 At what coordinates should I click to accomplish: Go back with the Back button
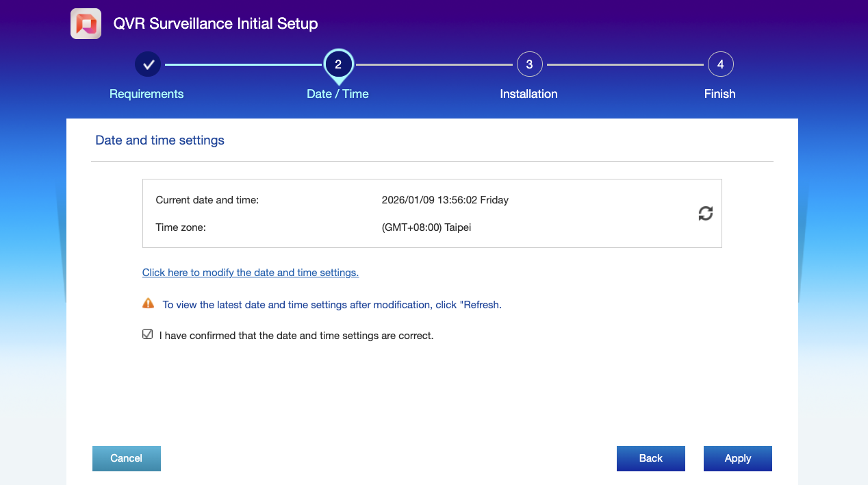(650, 458)
